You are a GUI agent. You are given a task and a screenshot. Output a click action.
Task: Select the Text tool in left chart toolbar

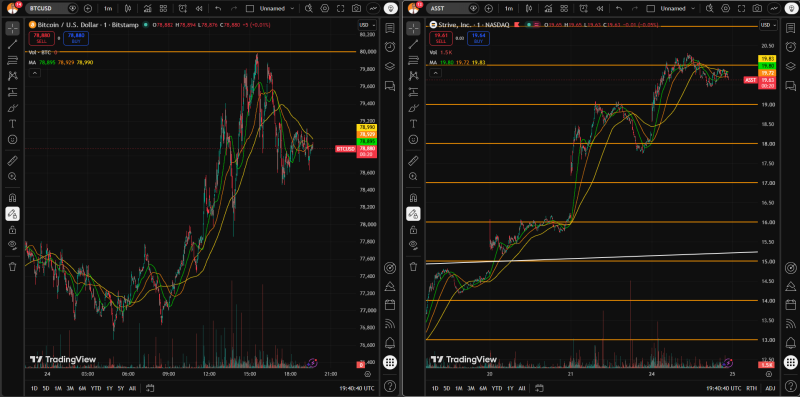(x=13, y=123)
